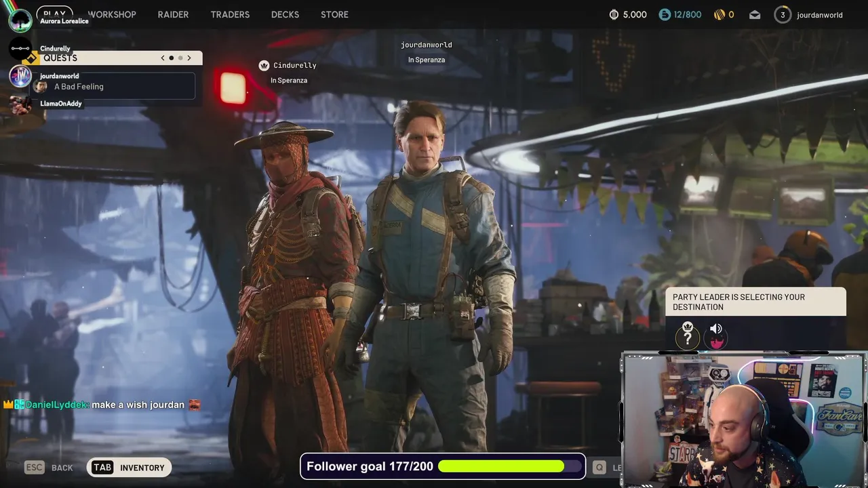
Task: Click A Bad Feeling quest giver portrait
Action: pyautogui.click(x=41, y=87)
